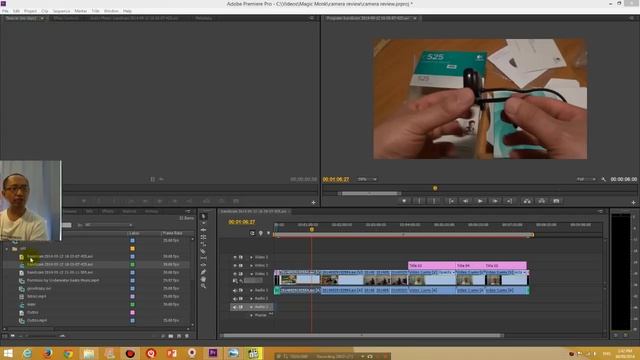Delete selected item with Project trash icon
Viewport: 640px width, 360px height.
[x=187, y=336]
